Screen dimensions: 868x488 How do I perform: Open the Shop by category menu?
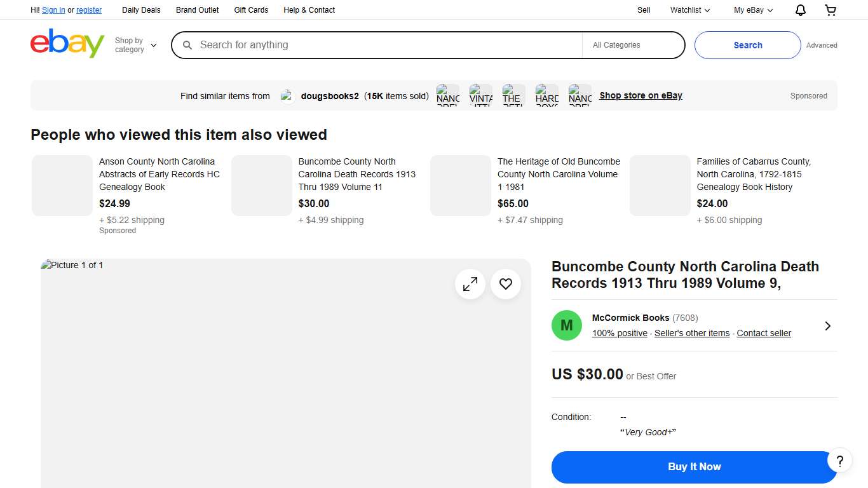[x=134, y=43]
